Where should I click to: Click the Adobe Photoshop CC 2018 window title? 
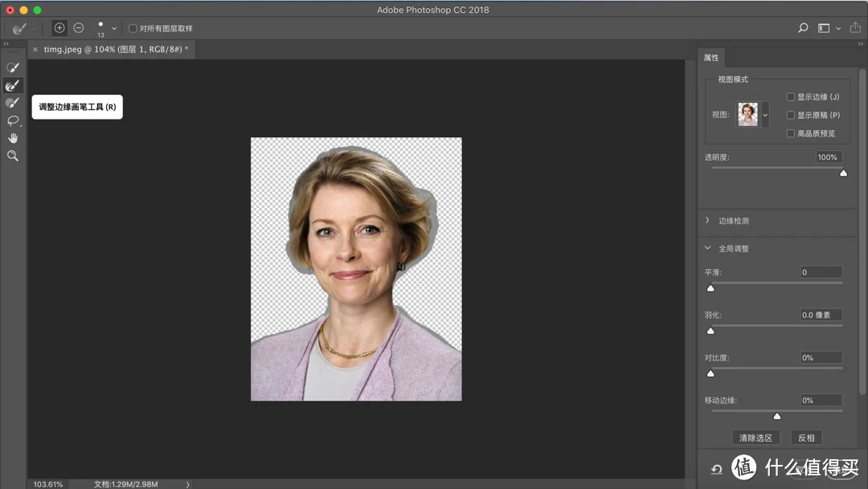tap(433, 10)
